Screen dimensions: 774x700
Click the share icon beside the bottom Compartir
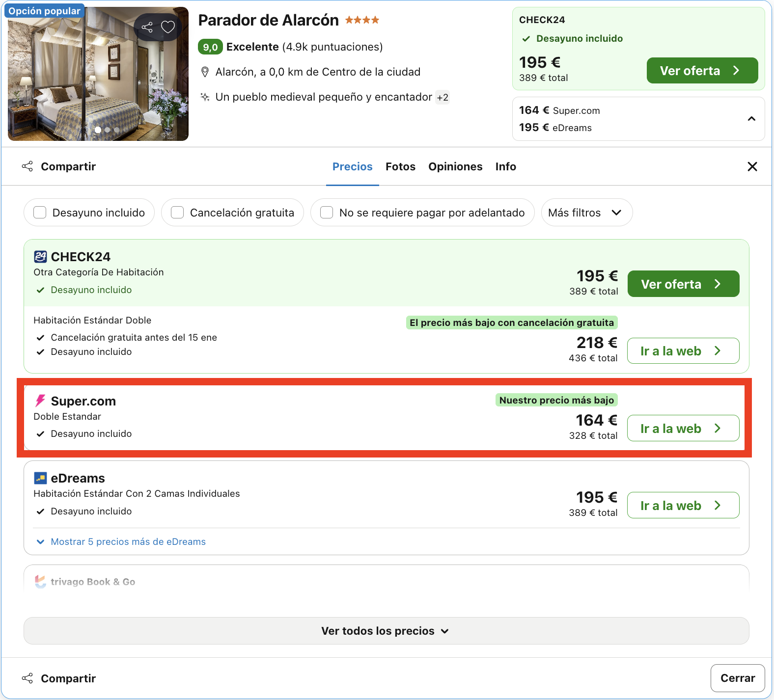[x=28, y=678]
